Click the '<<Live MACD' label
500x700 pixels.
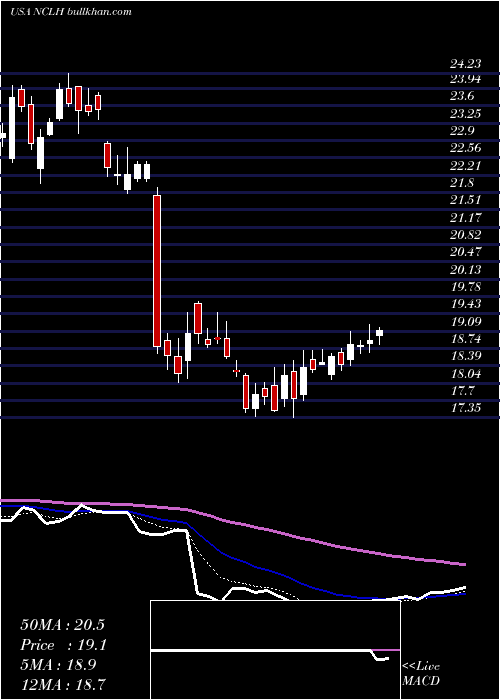pyautogui.click(x=421, y=674)
